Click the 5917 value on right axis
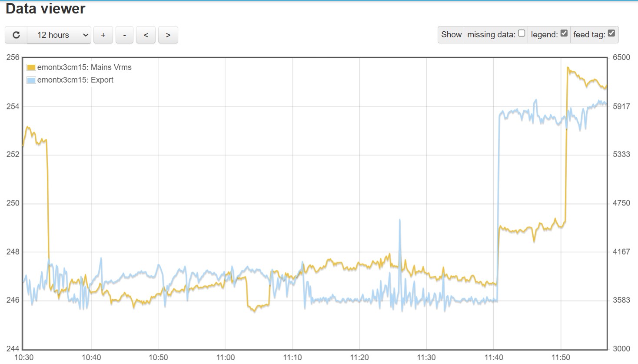The width and height of the screenshot is (638, 364). 621,106
